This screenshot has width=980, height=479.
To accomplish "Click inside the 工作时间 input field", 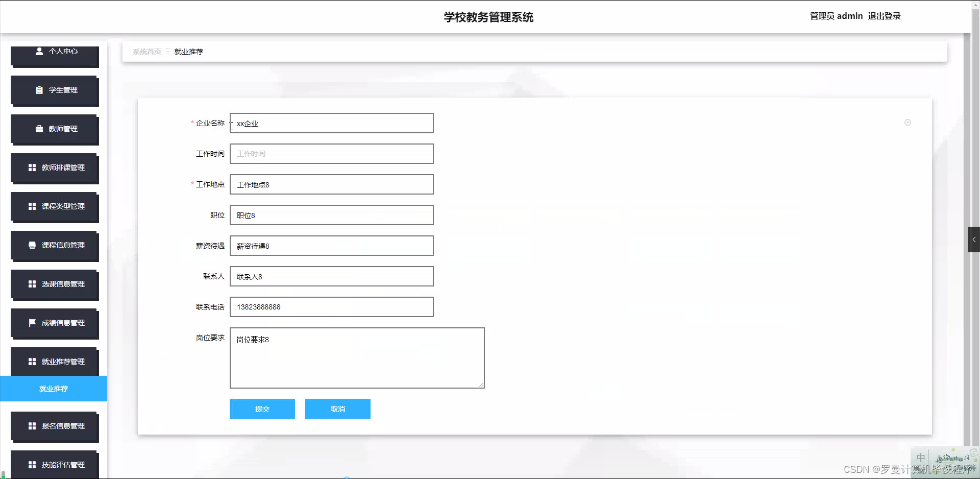I will [331, 154].
